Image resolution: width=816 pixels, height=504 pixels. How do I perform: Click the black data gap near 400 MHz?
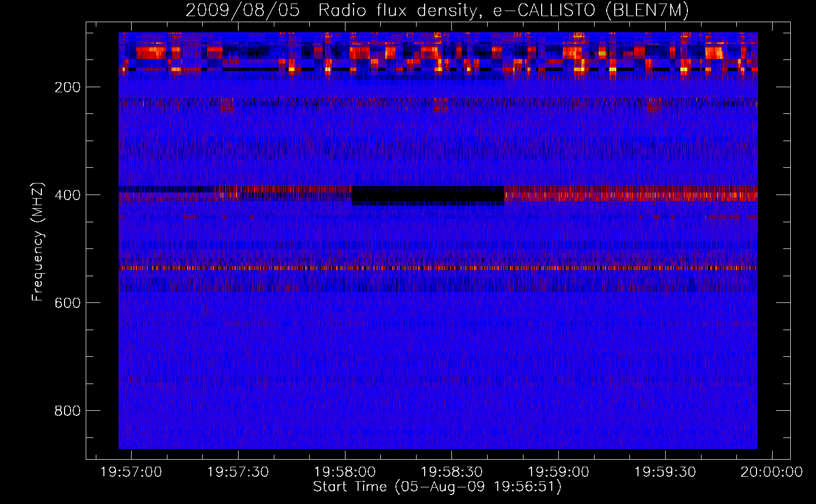[x=428, y=196]
